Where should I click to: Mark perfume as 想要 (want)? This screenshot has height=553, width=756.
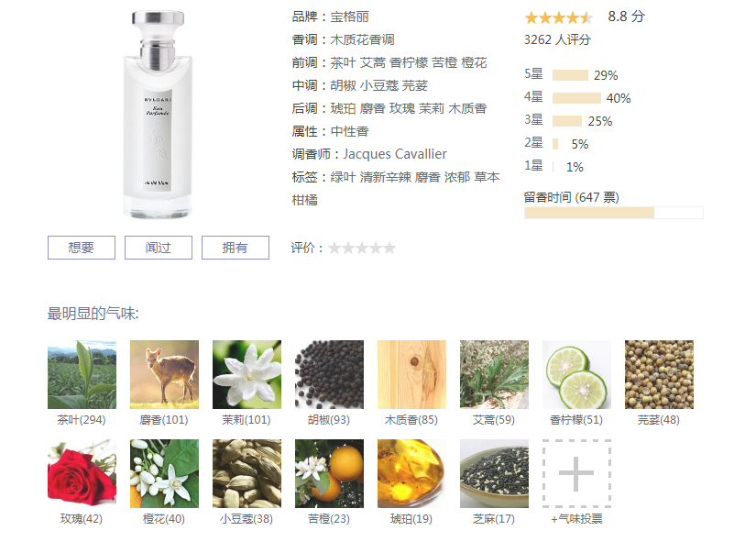coord(82,248)
